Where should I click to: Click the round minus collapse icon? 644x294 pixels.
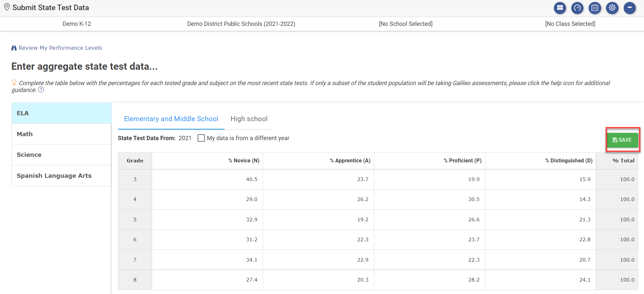coord(630,8)
